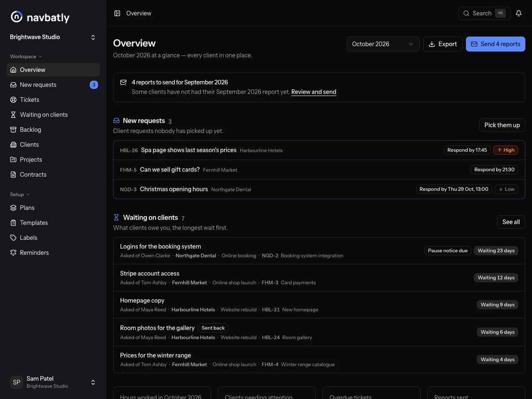Viewport: 532px width, 399px height.
Task: Open Stripe account access item
Action: click(319, 278)
